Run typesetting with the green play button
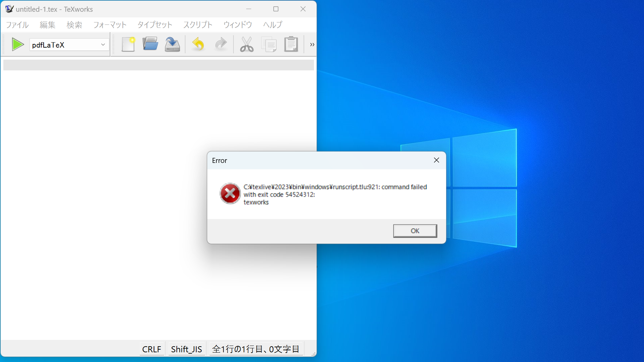644x362 pixels. tap(17, 45)
